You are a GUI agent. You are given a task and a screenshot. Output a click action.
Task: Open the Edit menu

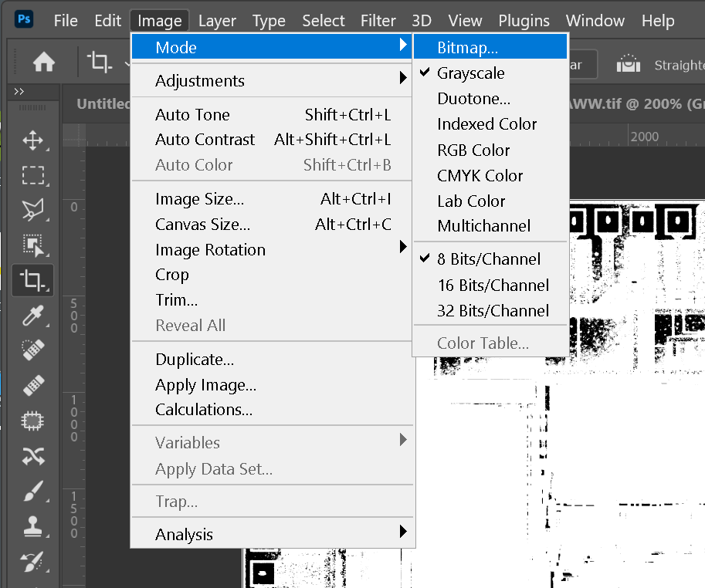(107, 21)
